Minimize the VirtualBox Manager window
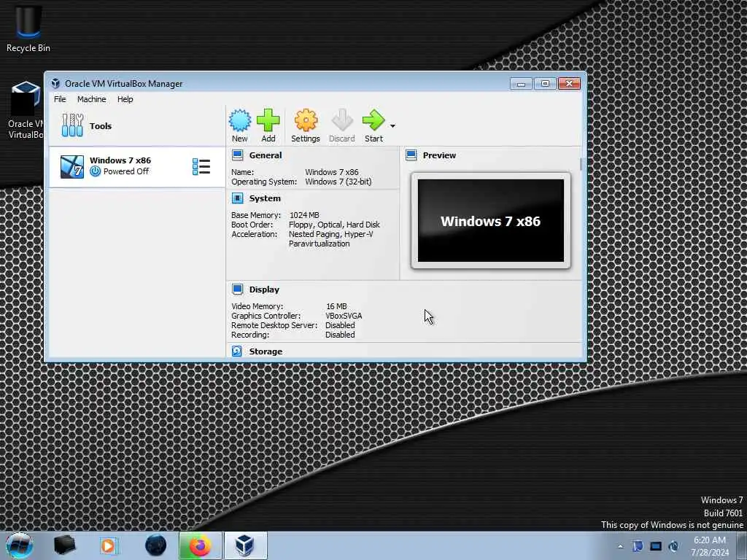 coord(521,84)
